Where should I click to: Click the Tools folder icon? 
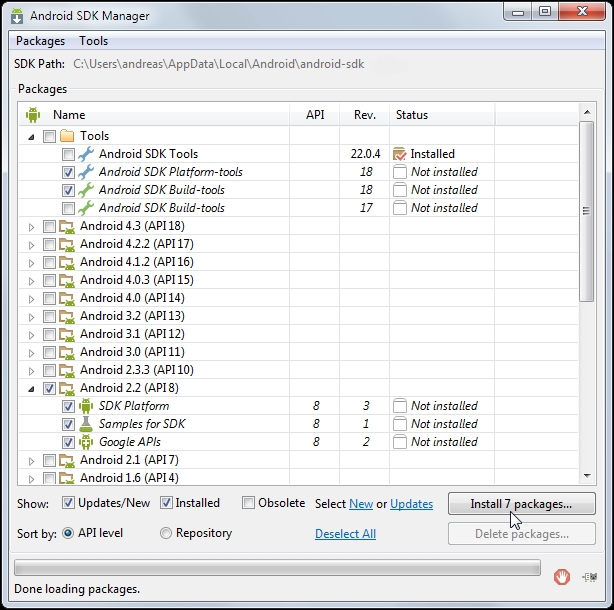point(67,136)
